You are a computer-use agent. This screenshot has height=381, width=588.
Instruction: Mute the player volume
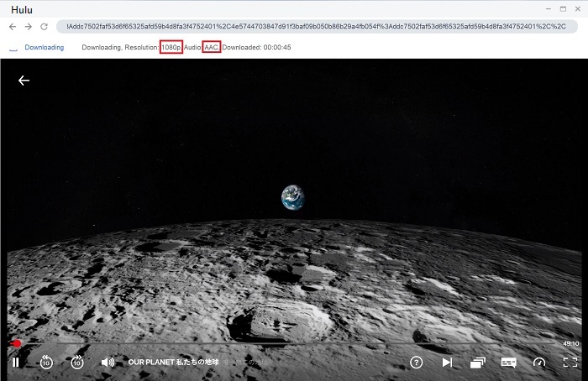(x=108, y=363)
